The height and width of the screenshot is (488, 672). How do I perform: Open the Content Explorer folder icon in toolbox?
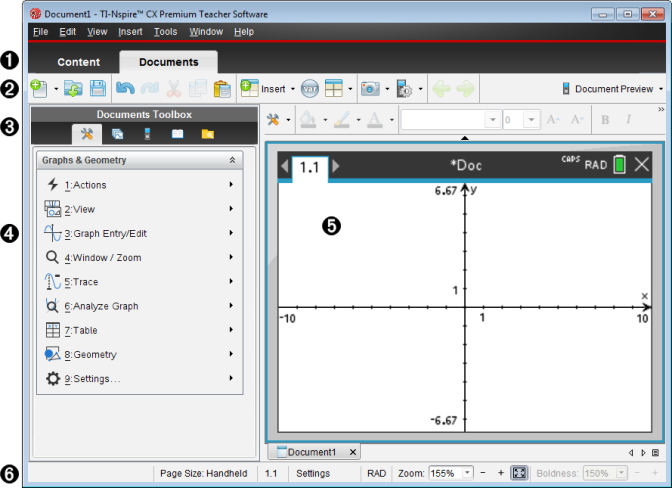[207, 134]
